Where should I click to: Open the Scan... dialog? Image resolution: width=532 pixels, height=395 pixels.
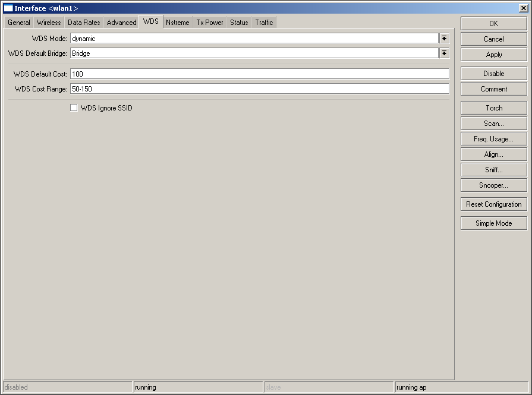[493, 124]
